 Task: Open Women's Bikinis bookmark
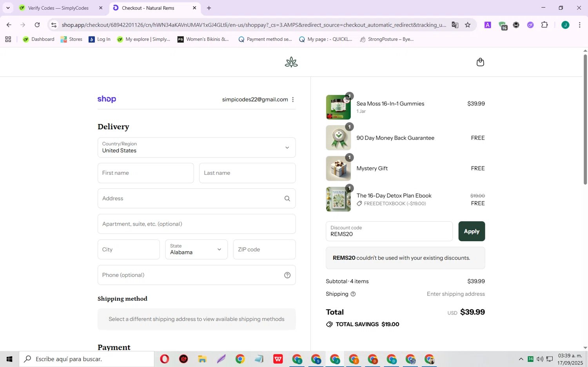pyautogui.click(x=203, y=39)
